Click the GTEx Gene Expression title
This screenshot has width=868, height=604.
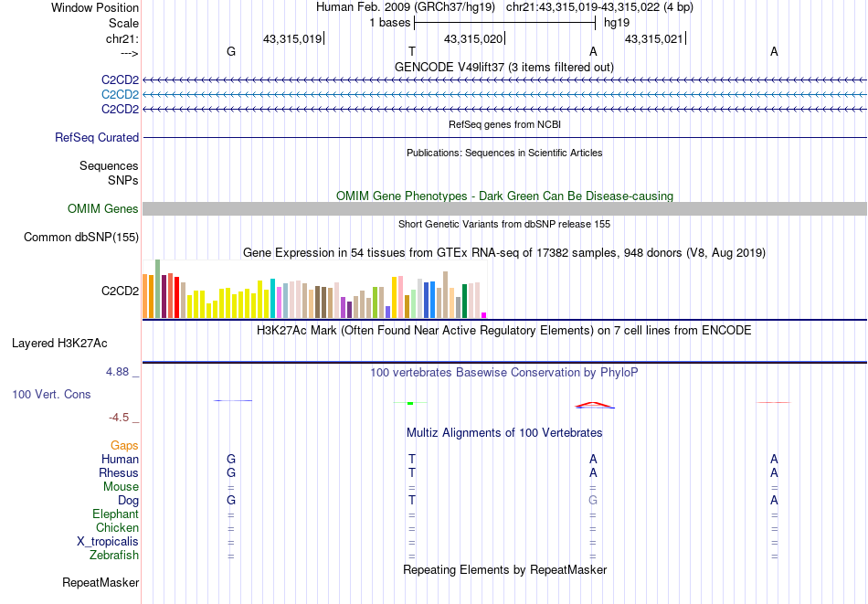(x=504, y=253)
